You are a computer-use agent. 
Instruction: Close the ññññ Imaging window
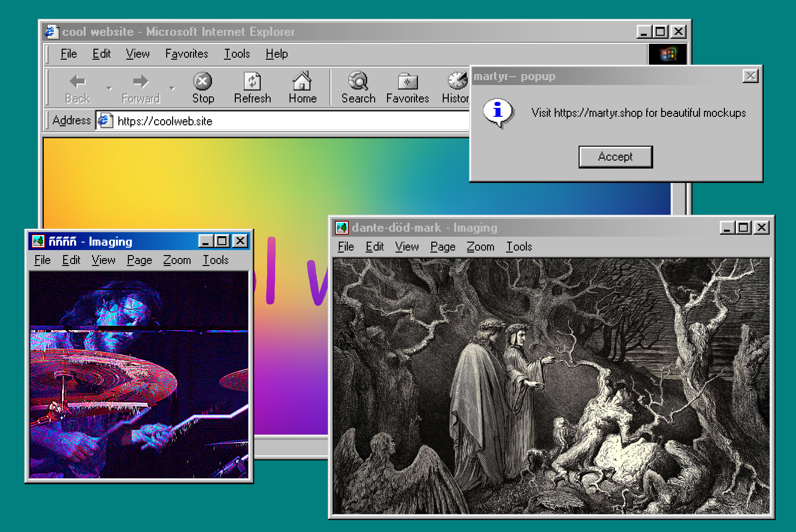click(x=240, y=241)
